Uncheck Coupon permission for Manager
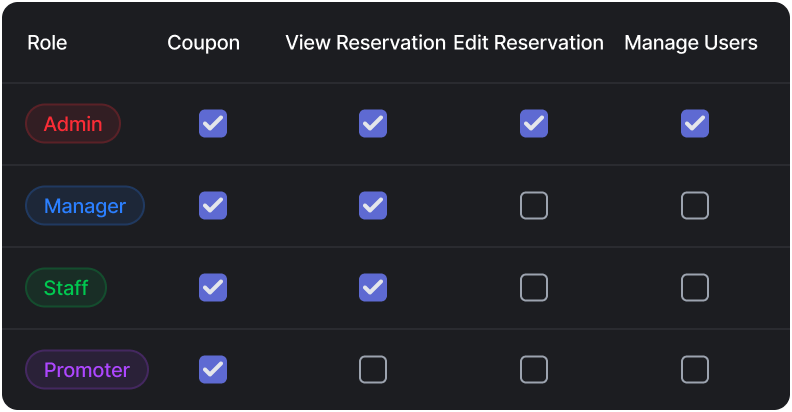 (x=213, y=206)
